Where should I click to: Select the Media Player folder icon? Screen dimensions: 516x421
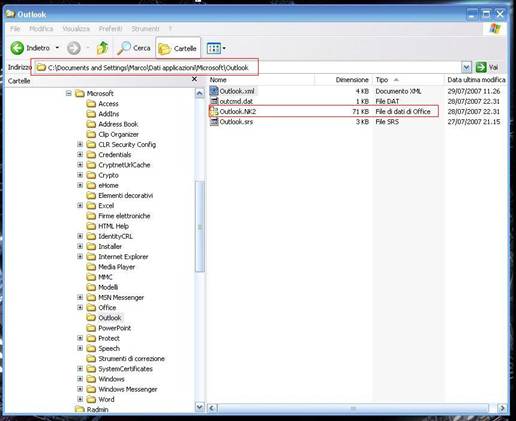91,267
